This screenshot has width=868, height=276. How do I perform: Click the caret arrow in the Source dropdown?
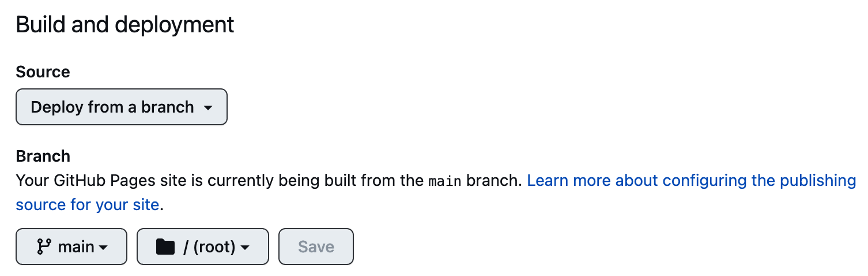click(x=209, y=108)
